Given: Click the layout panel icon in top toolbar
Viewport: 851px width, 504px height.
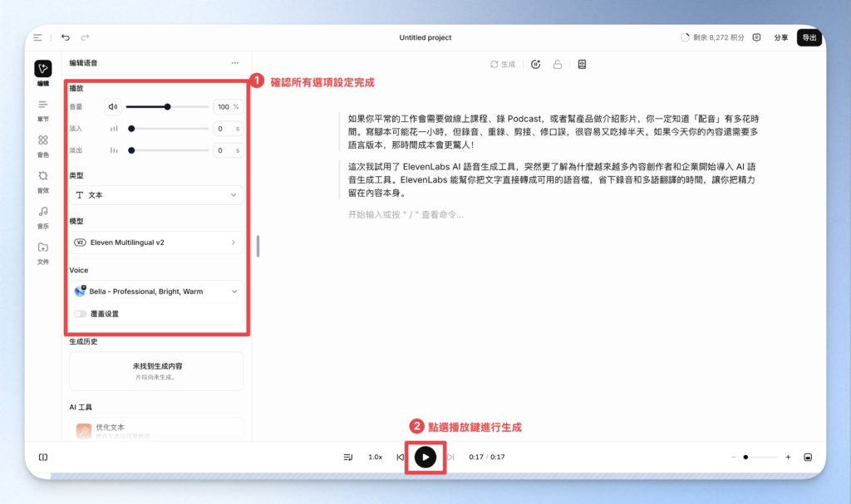Looking at the screenshot, I should point(582,64).
